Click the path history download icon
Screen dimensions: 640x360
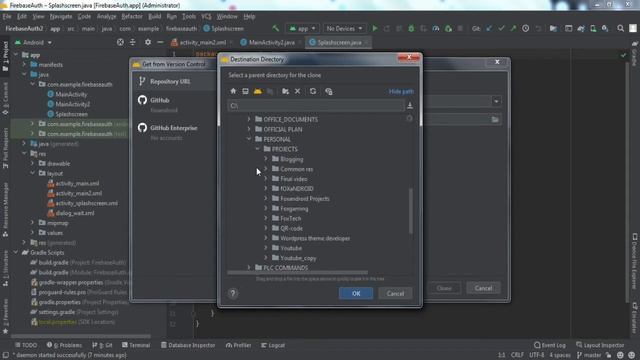tap(410, 106)
